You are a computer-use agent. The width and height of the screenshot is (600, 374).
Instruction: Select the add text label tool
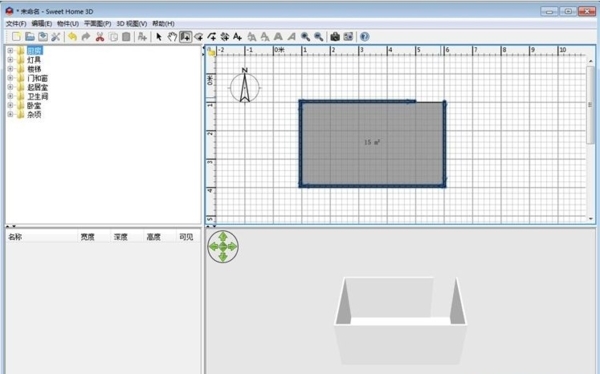coord(237,37)
